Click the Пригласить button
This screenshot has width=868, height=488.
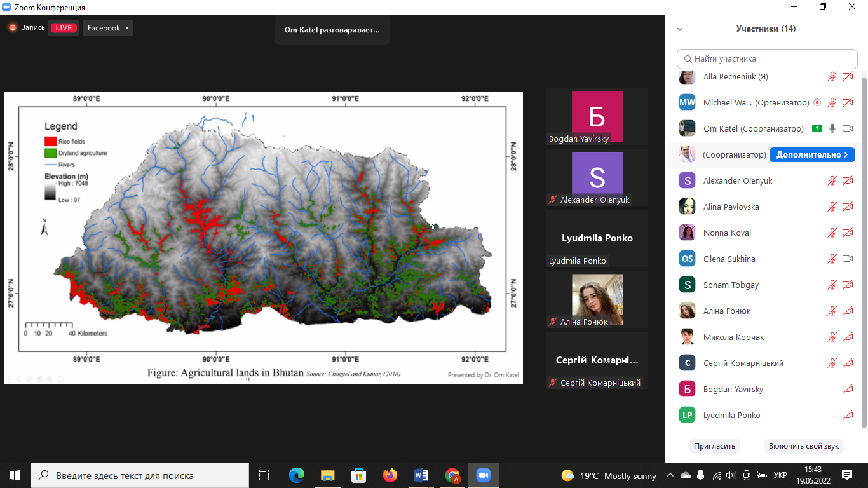coord(714,446)
